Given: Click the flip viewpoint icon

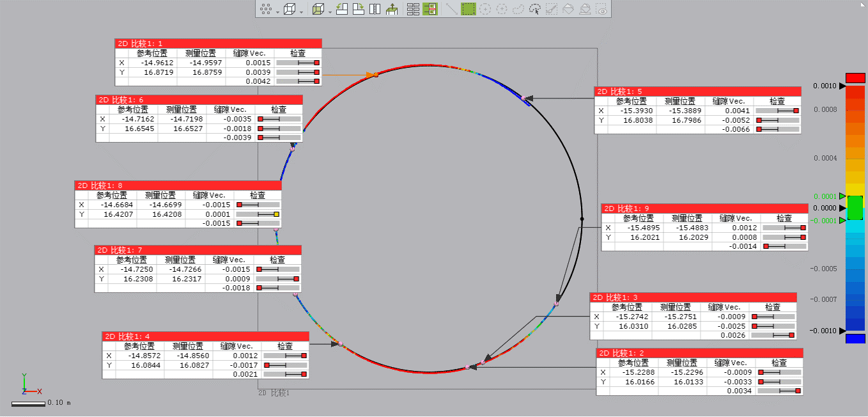Looking at the screenshot, I should pos(375,9).
